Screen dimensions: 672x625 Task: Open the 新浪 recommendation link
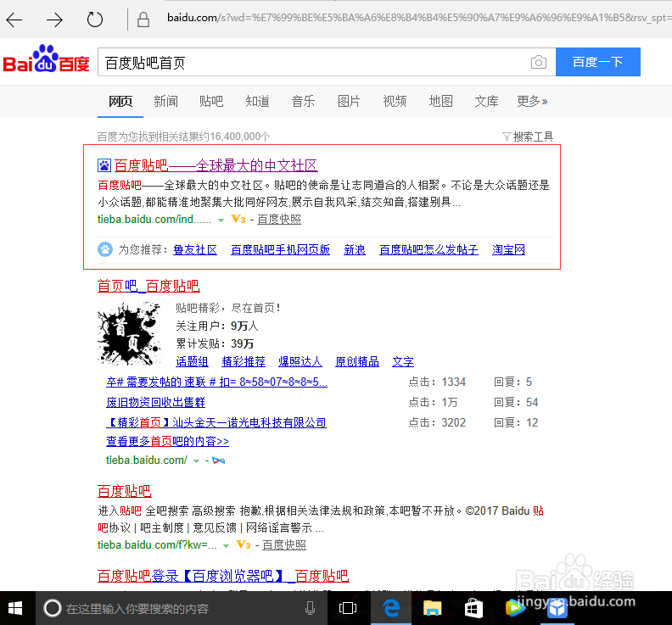point(355,249)
